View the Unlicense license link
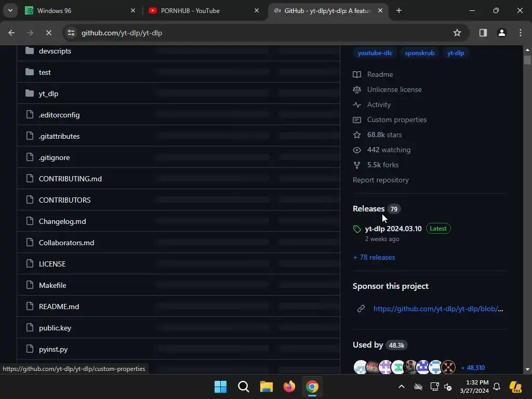Image resolution: width=532 pixels, height=399 pixels. 394,89
